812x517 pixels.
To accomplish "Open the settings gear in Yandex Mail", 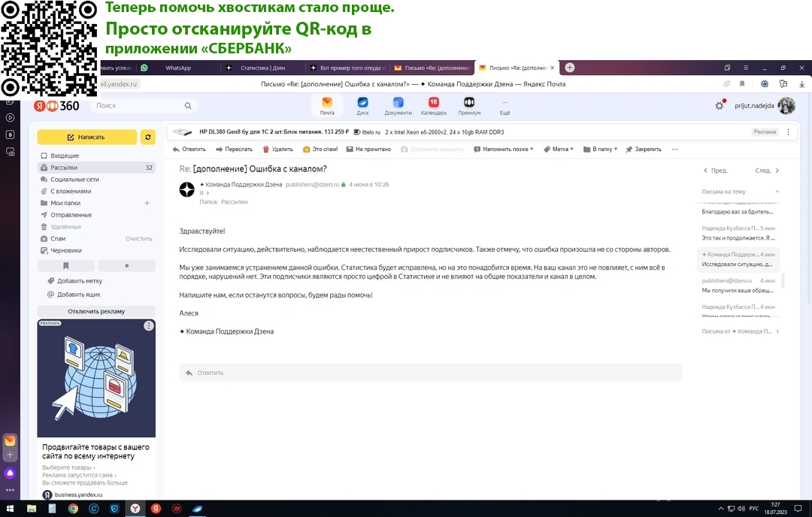I will pos(720,105).
